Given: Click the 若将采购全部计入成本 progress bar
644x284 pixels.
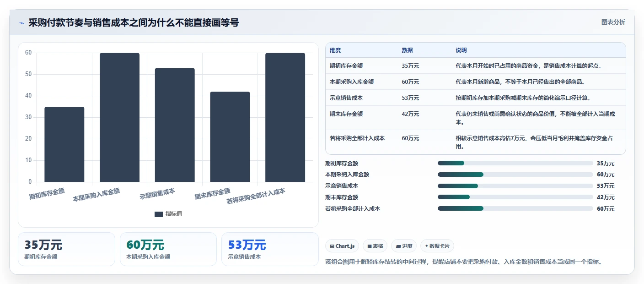Looking at the screenshot, I should point(515,209).
